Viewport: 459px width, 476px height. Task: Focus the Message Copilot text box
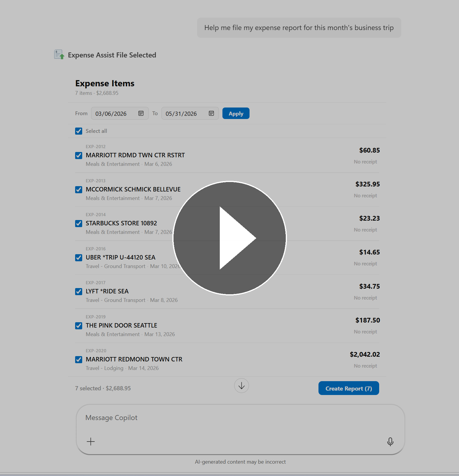pyautogui.click(x=240, y=429)
